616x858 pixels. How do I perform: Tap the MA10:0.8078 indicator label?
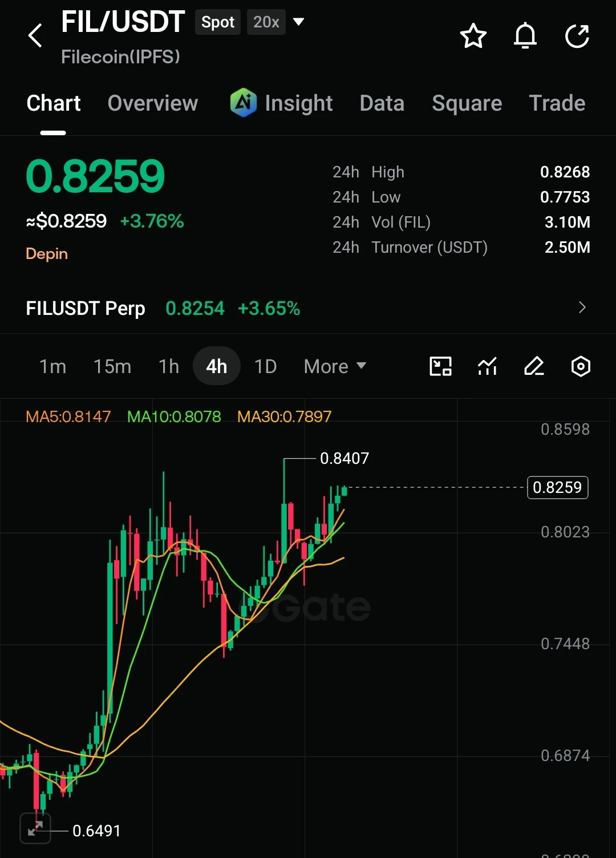(x=174, y=416)
